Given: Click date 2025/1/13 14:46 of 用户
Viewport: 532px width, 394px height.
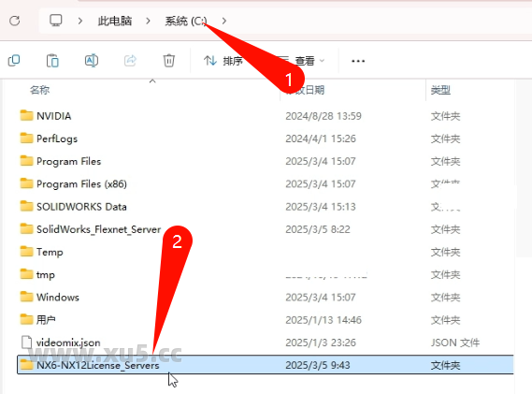Looking at the screenshot, I should pyautogui.click(x=324, y=320).
